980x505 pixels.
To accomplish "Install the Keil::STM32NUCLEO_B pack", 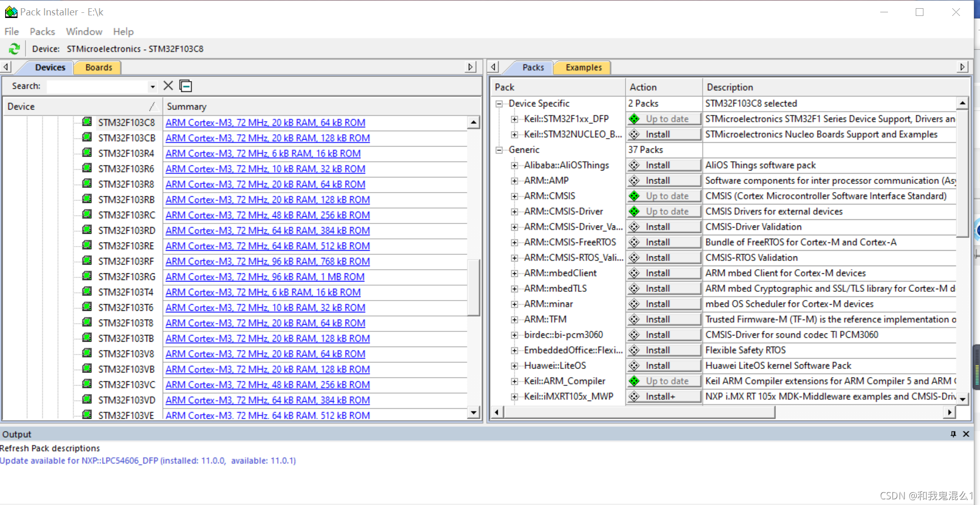I will coord(664,134).
